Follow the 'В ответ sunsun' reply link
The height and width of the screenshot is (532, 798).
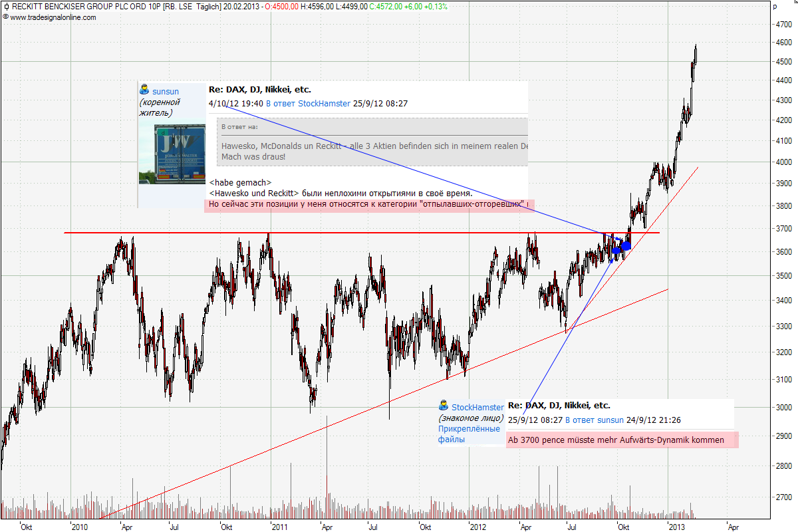click(x=595, y=420)
